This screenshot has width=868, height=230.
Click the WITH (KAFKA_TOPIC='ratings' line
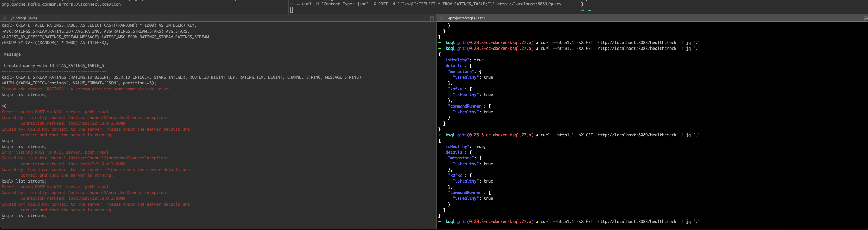79,83
